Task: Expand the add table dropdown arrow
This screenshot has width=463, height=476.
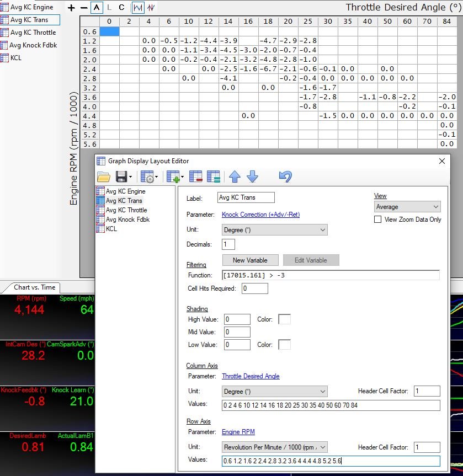Action: point(182,177)
